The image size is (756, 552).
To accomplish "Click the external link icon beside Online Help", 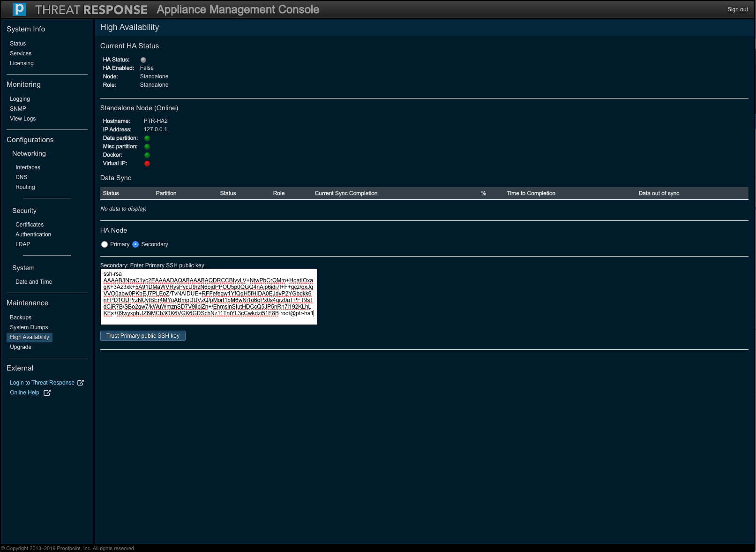I will (x=47, y=393).
